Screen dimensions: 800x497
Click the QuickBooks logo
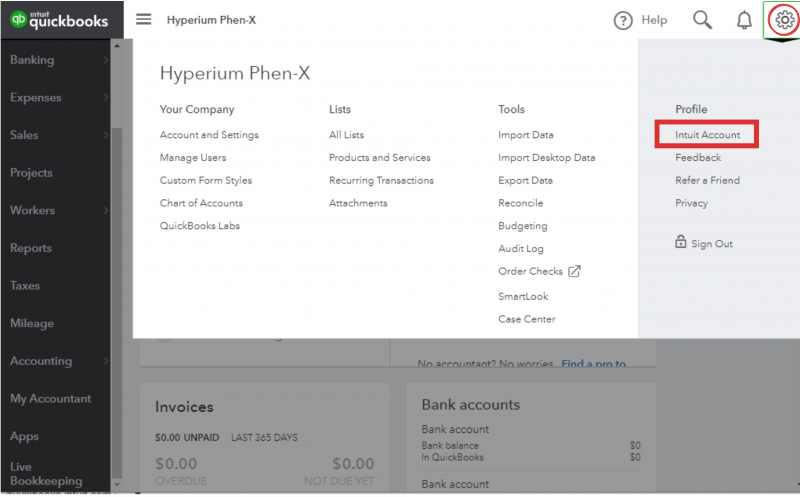(59, 19)
